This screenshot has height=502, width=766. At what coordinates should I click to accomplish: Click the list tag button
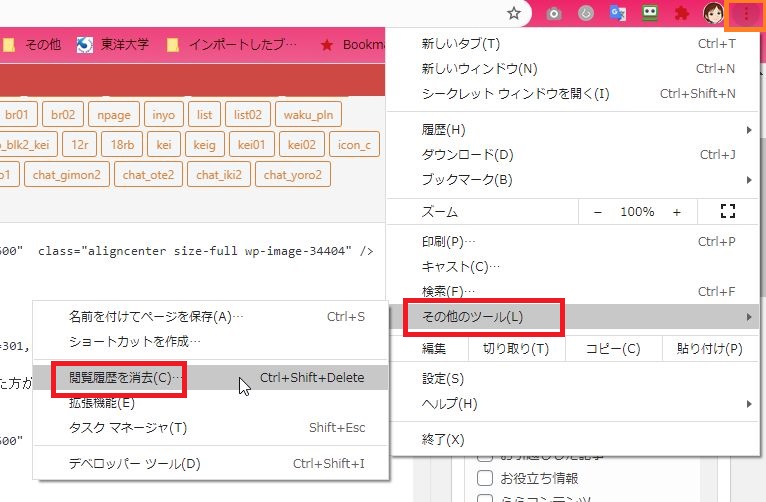pos(205,115)
